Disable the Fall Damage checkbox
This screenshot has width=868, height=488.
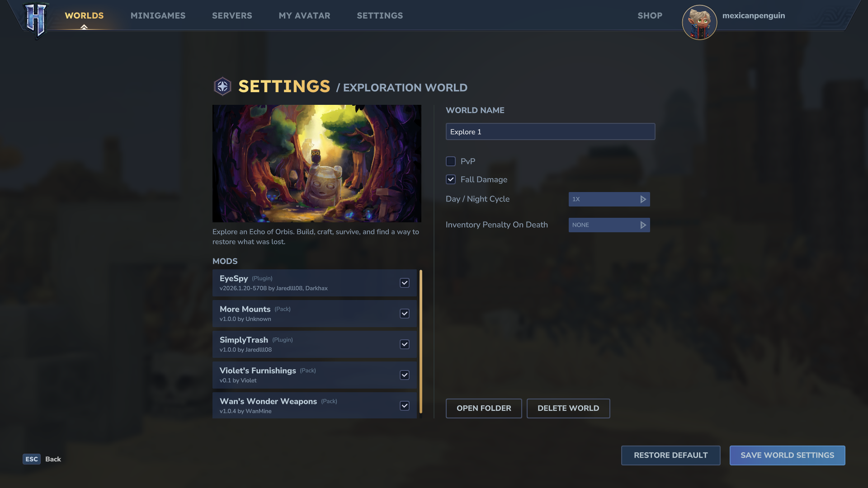click(451, 179)
